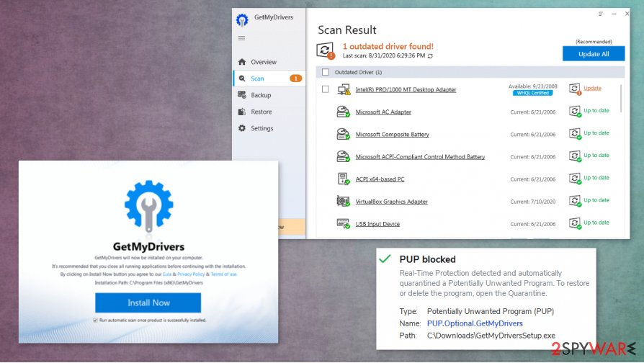Click the driver list vertical scrollbar
Screen dimensions: 644x363
tap(621, 99)
